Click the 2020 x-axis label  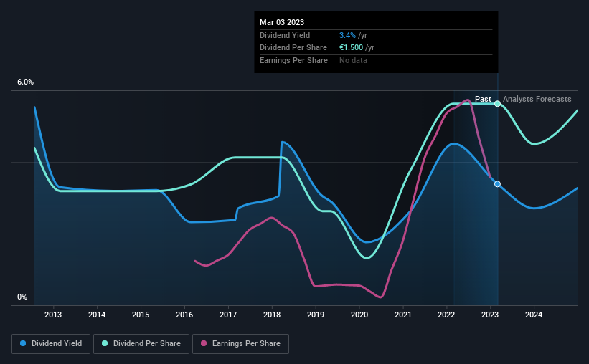[x=359, y=315]
